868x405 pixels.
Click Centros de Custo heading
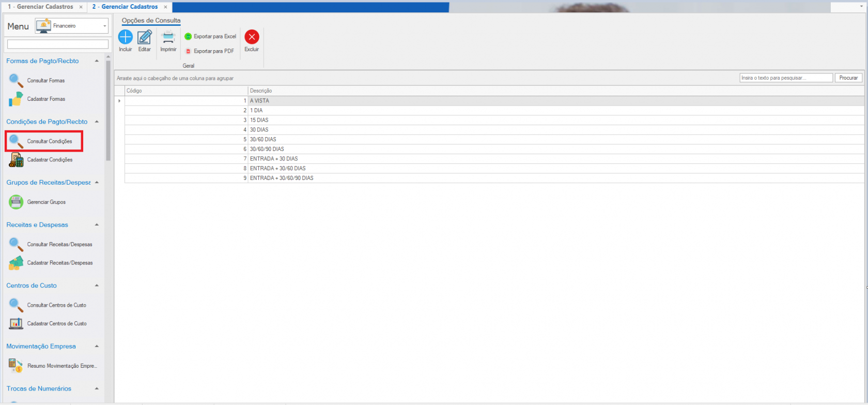pyautogui.click(x=32, y=286)
